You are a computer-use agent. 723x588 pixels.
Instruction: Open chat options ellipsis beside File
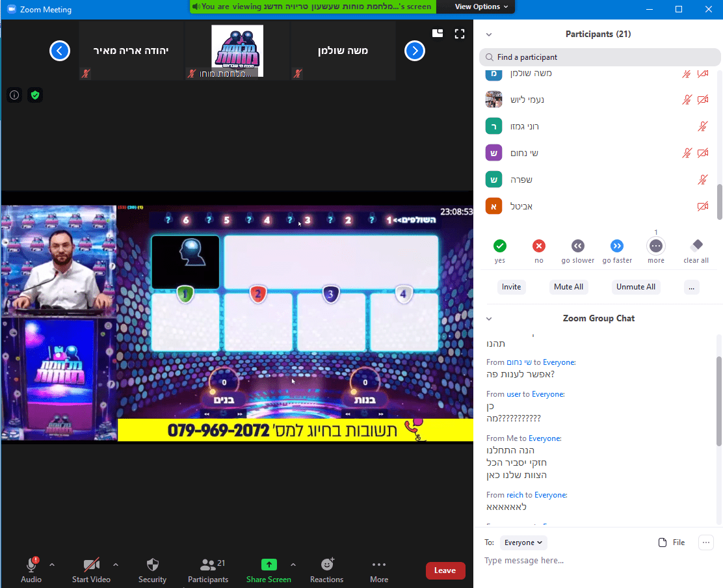click(x=706, y=542)
